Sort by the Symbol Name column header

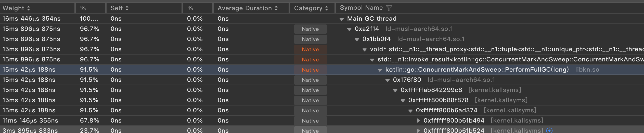(361, 8)
